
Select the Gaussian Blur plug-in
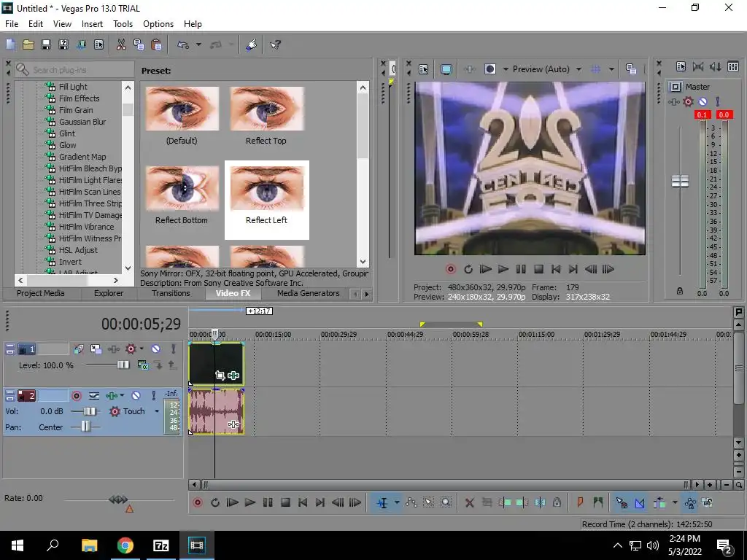[x=82, y=122]
